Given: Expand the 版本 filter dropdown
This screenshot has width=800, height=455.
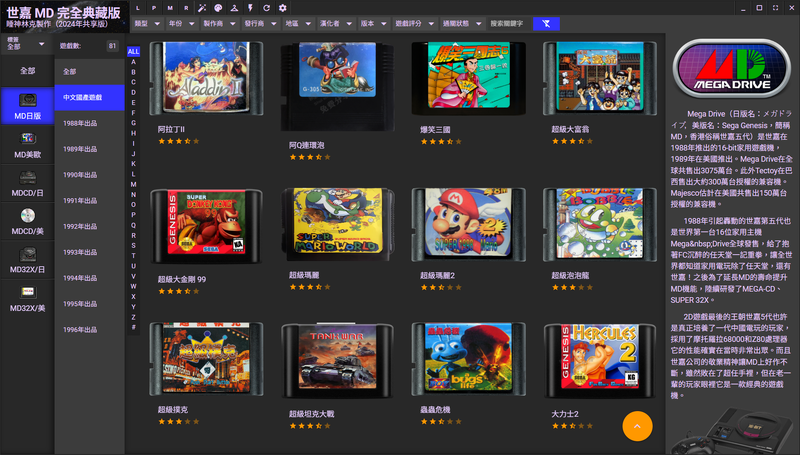Looking at the screenshot, I should point(373,23).
